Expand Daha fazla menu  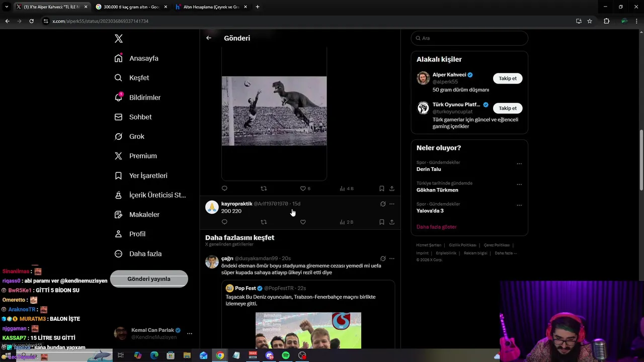click(138, 254)
